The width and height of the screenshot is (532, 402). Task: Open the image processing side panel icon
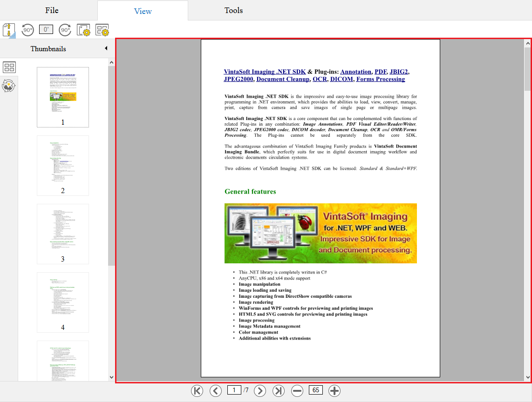coord(9,86)
